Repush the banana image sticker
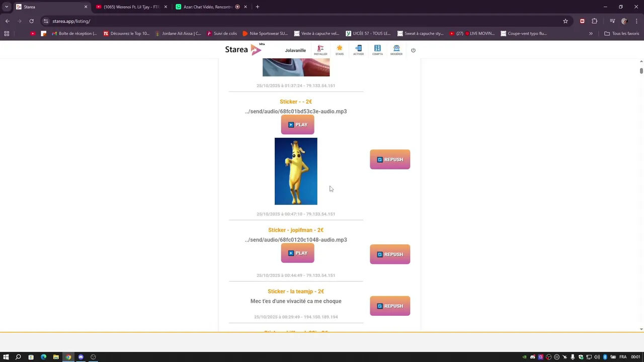Image resolution: width=644 pixels, height=362 pixels. point(390,159)
